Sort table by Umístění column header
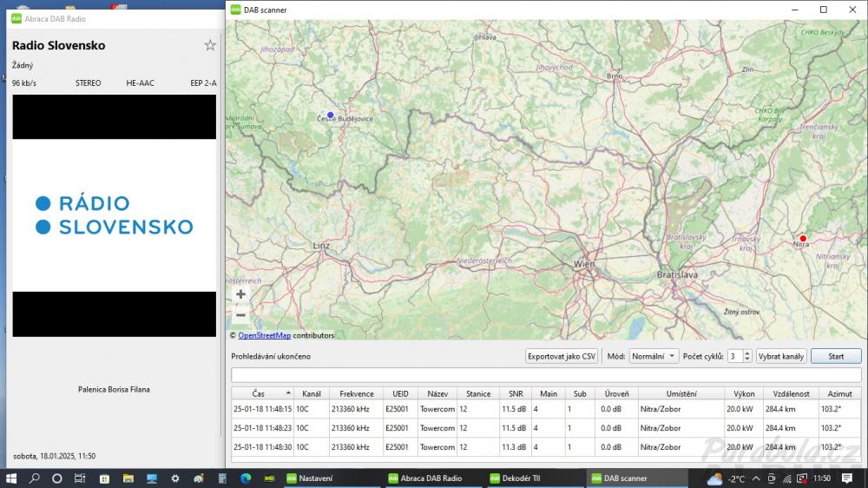The image size is (868, 488). tap(681, 394)
